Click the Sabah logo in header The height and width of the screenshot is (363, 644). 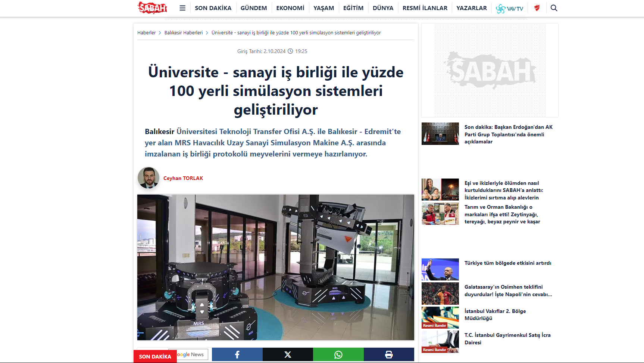pos(152,7)
